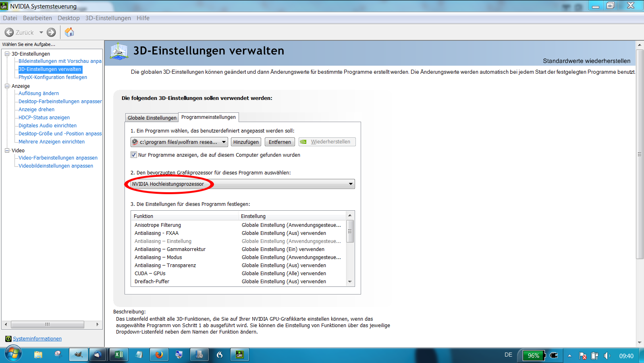Screen dimensions: 644x363
Task: Open the 3D-Einstellungen menu
Action: click(x=108, y=18)
